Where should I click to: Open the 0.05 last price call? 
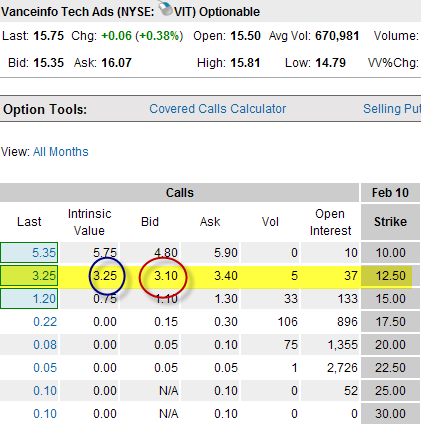pos(45,368)
